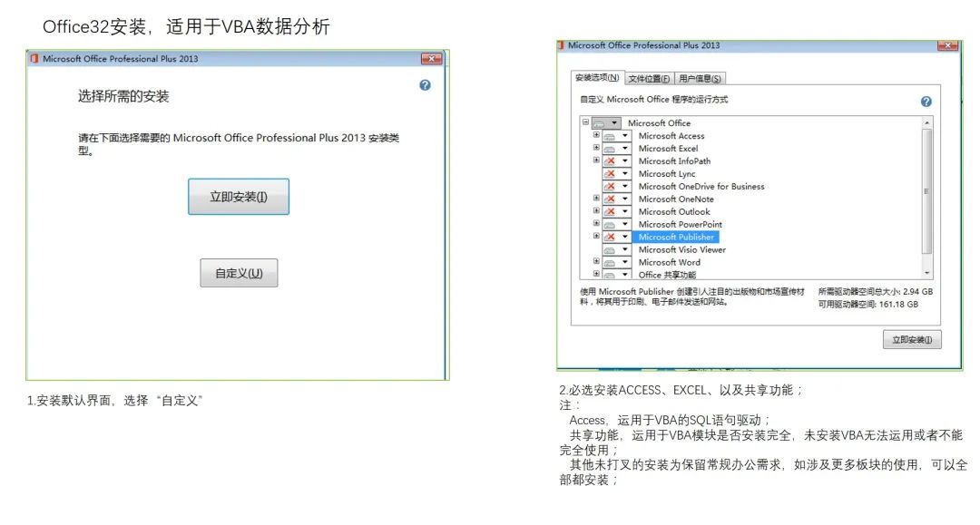Click the red X install icon beside OneDrive for Business
The height and width of the screenshot is (525, 980).
click(610, 186)
